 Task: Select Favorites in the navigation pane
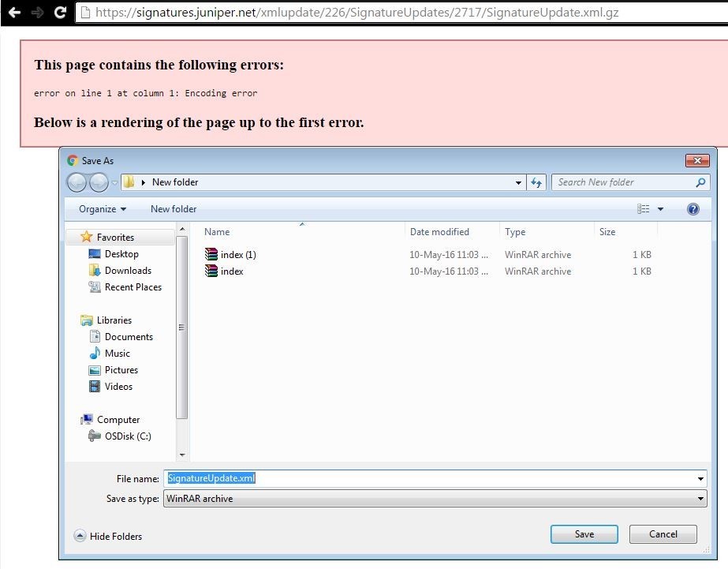click(115, 238)
